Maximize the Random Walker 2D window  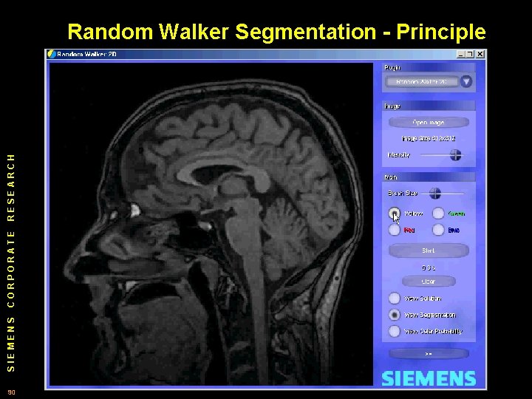(470, 54)
